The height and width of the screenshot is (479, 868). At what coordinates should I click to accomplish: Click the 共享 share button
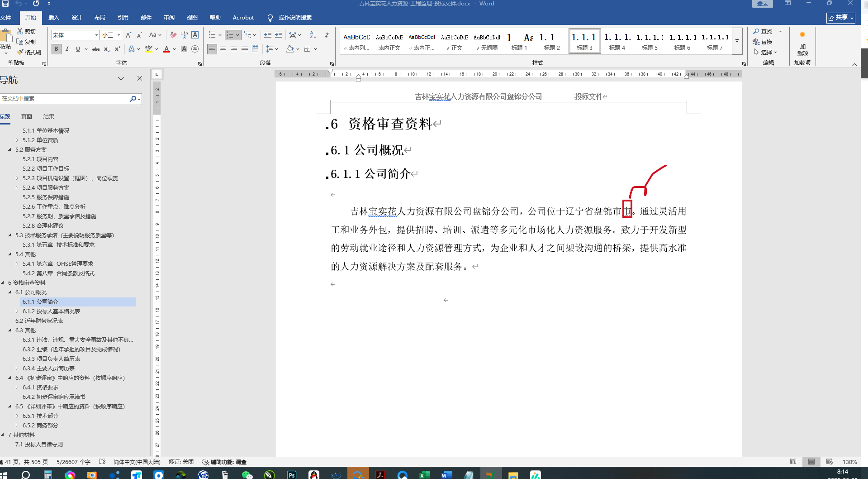pyautogui.click(x=841, y=18)
